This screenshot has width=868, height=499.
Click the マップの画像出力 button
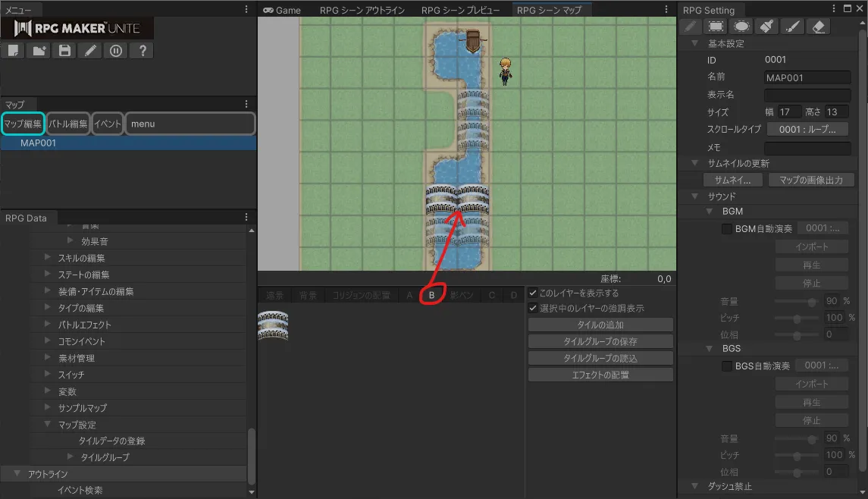[x=811, y=180]
